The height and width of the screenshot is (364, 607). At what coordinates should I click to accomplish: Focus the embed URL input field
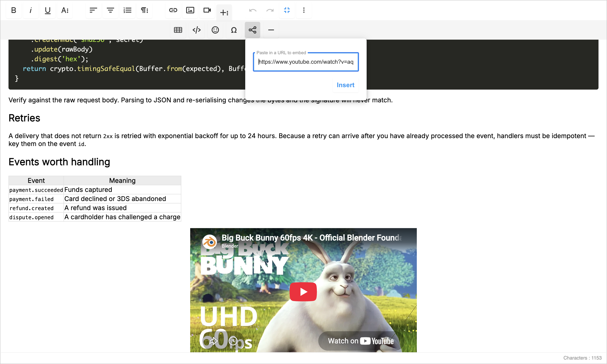306,62
